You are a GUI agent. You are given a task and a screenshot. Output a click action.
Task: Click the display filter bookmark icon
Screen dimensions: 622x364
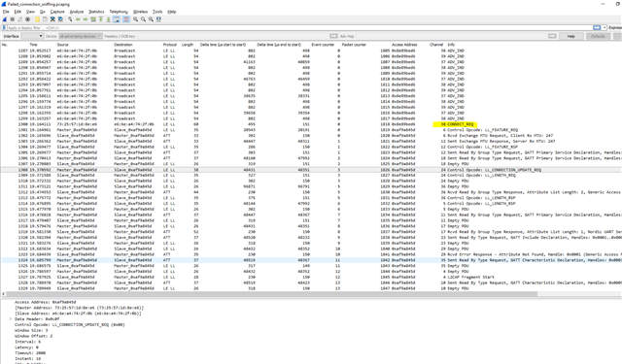4,28
